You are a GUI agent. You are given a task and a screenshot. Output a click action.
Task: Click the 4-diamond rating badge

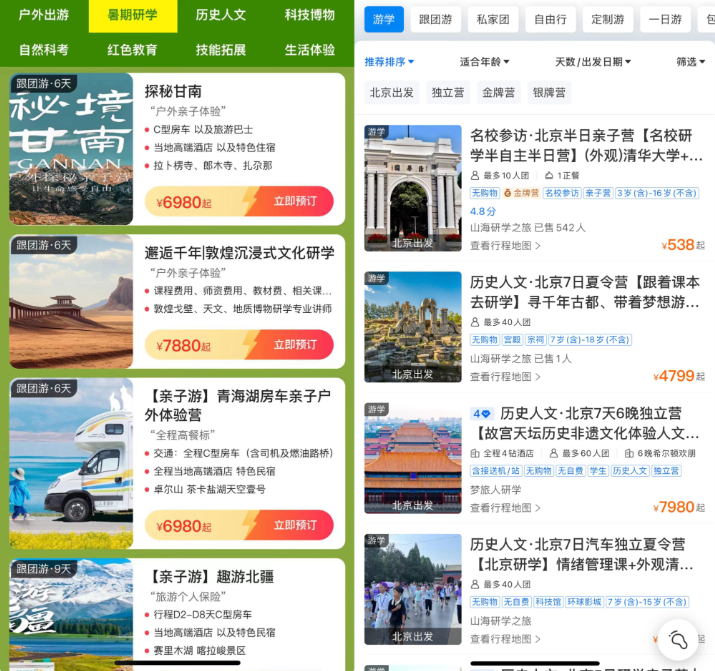coord(482,414)
